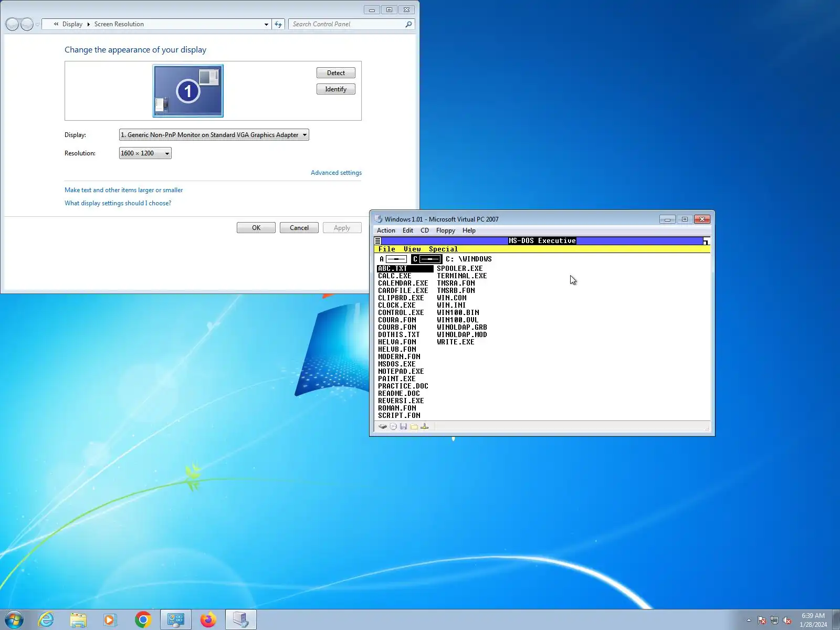The image size is (840, 630).
Task: Open the CD menu in Virtual PC
Action: pyautogui.click(x=425, y=230)
